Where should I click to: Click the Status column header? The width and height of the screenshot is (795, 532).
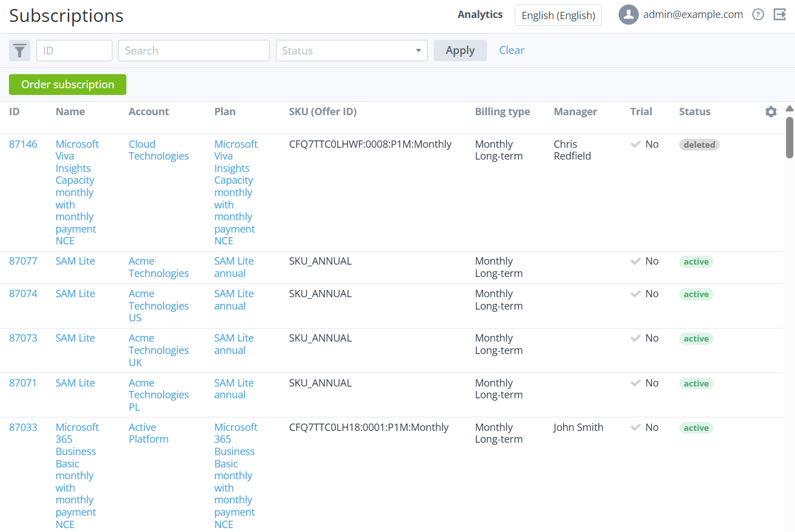pos(694,112)
